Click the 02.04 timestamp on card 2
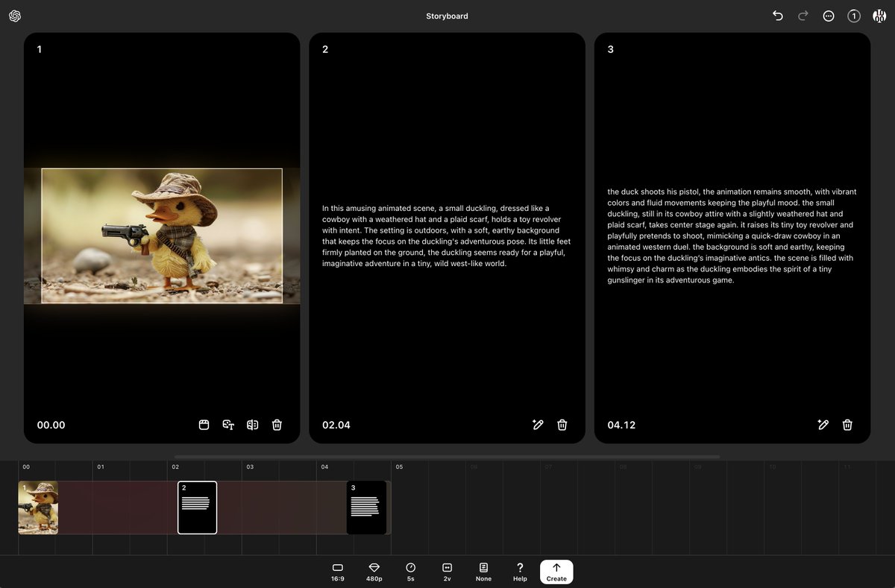895x588 pixels. pyautogui.click(x=336, y=425)
